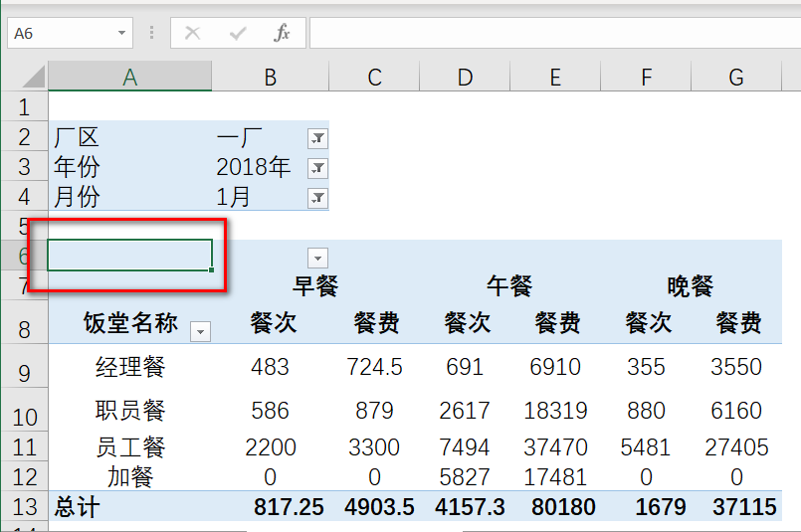The image size is (801, 532).
Task: Select column C header
Action: (x=374, y=78)
